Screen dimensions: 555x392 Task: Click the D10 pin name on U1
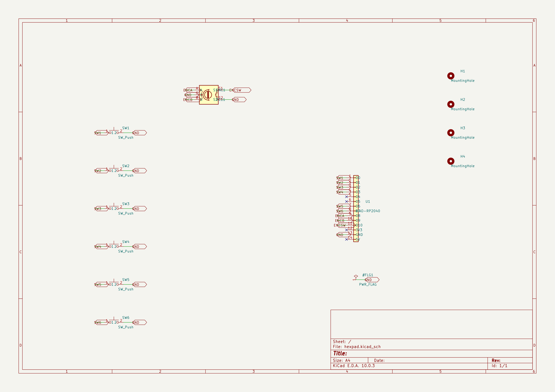[359, 225]
